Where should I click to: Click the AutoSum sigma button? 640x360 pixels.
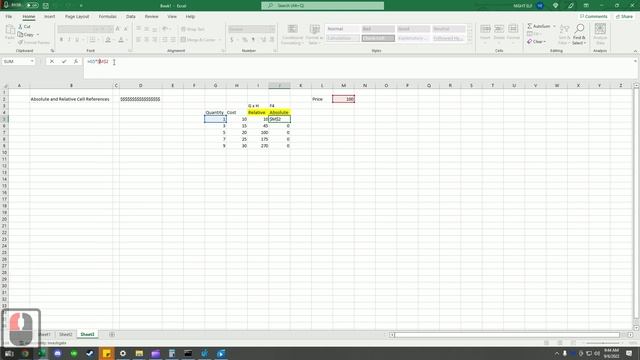539,26
